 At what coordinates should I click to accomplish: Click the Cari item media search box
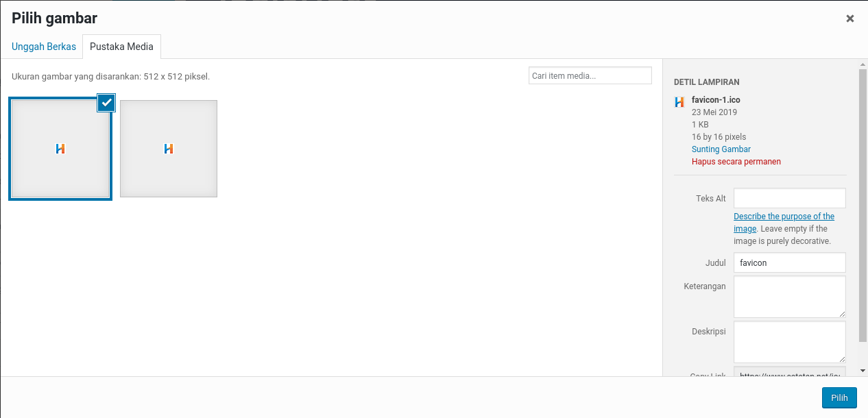(x=590, y=75)
